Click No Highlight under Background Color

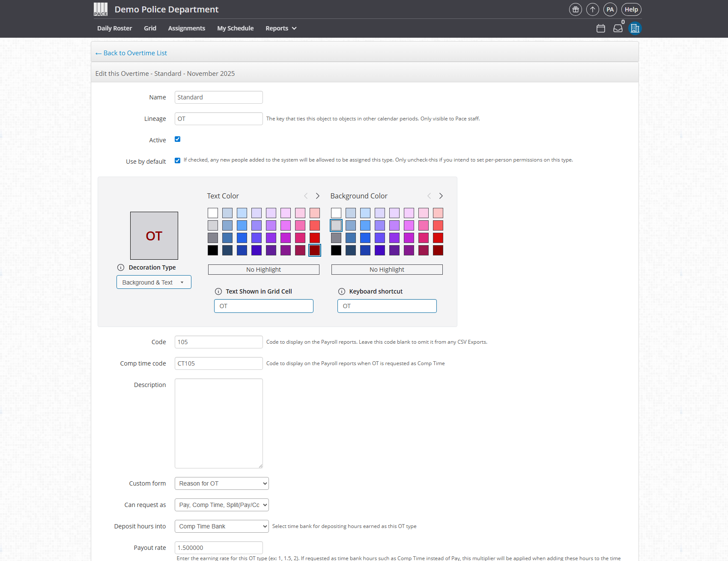pyautogui.click(x=387, y=270)
